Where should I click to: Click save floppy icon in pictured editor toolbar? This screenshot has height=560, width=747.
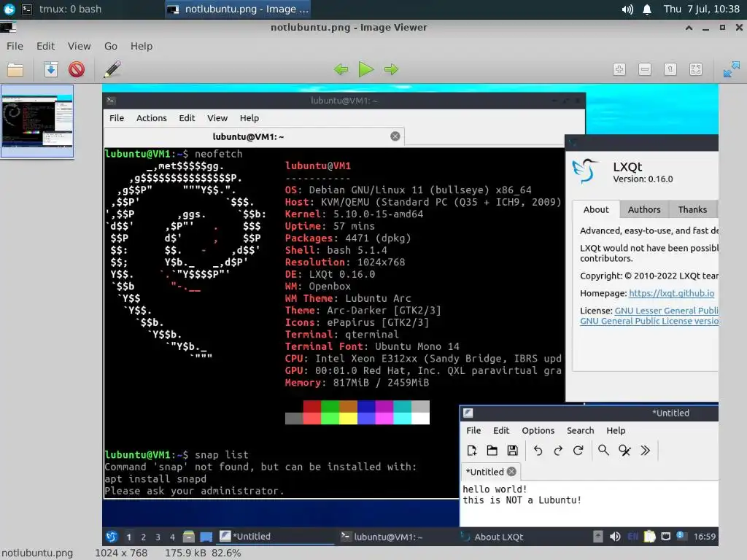point(512,451)
